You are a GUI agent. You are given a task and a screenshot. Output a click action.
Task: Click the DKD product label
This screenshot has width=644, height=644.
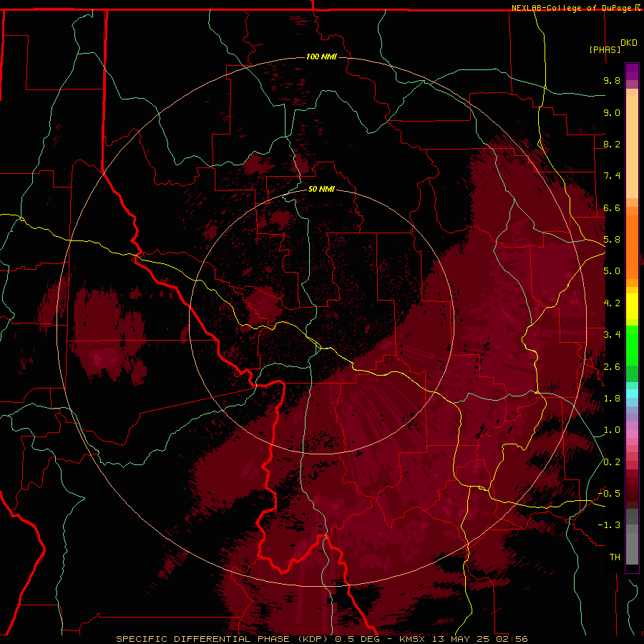tap(629, 43)
